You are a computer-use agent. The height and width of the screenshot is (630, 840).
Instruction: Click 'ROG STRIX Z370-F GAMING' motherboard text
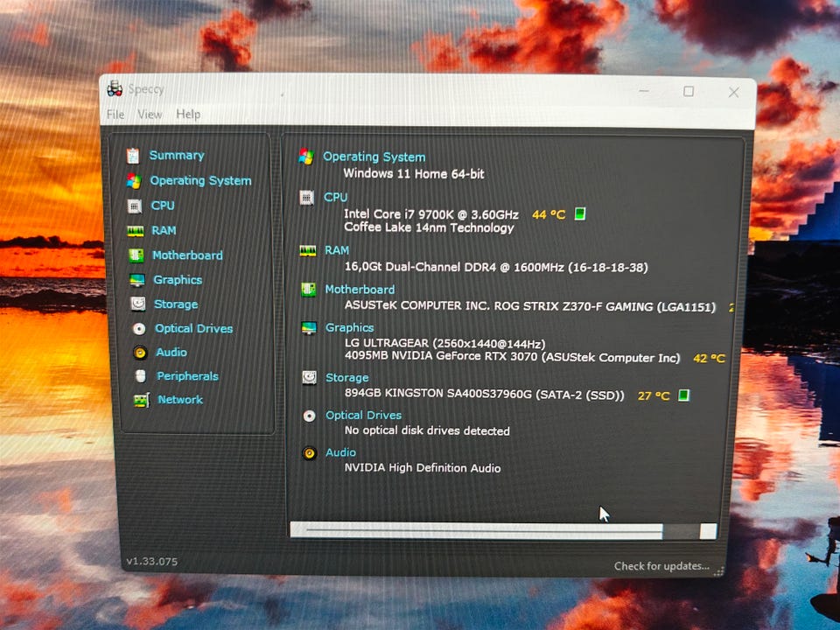coord(572,306)
